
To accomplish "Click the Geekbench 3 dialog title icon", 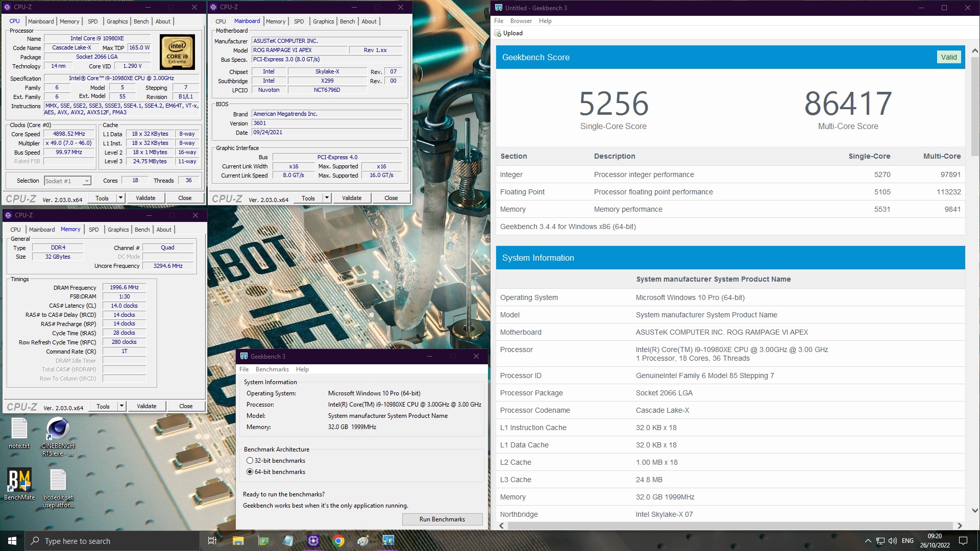I will (x=244, y=356).
